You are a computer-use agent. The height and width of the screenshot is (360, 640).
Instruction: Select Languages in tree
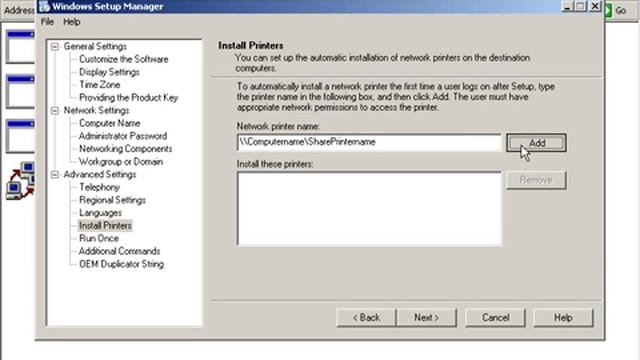(100, 213)
